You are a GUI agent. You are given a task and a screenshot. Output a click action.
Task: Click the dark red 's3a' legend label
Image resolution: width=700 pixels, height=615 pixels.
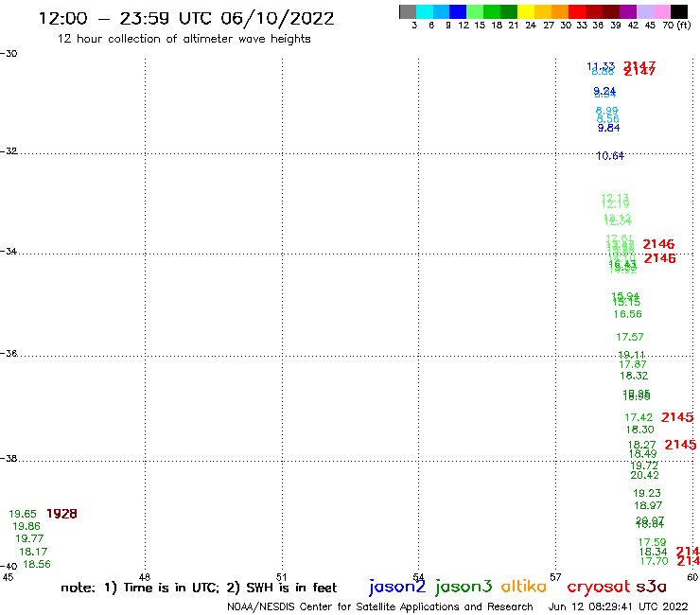coord(651,587)
